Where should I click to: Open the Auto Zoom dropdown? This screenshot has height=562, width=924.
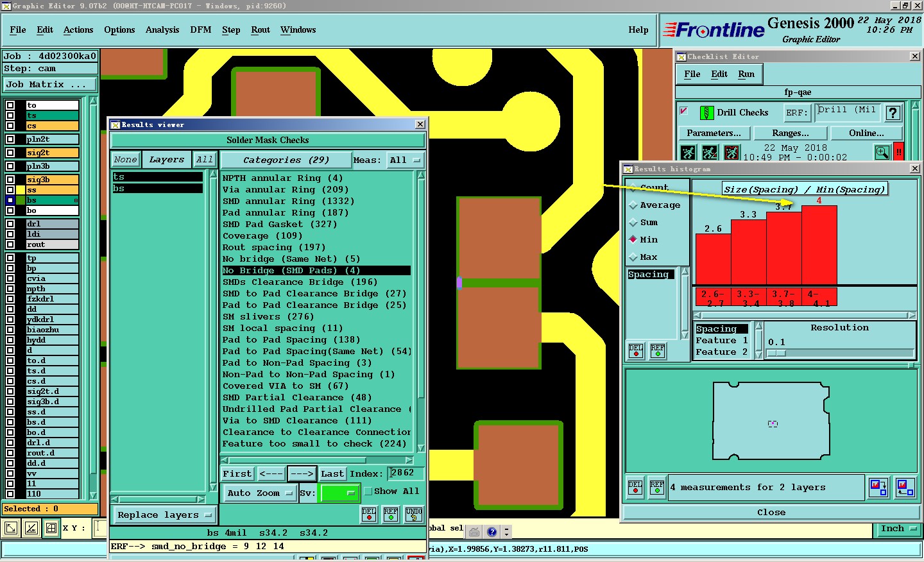point(259,493)
